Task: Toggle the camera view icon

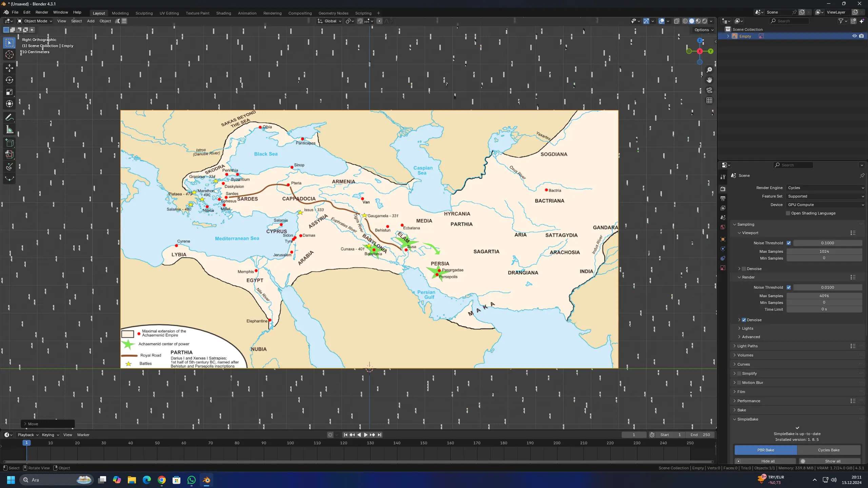Action: click(709, 90)
